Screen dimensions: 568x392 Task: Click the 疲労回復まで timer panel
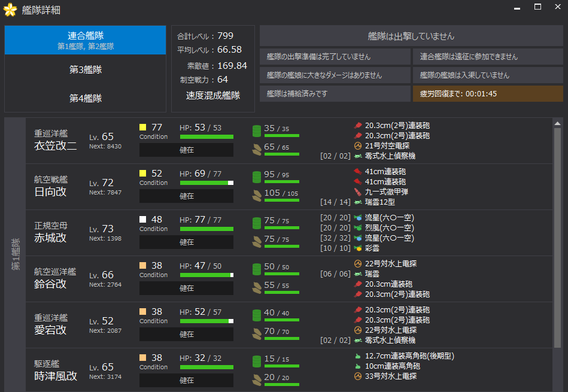[488, 94]
